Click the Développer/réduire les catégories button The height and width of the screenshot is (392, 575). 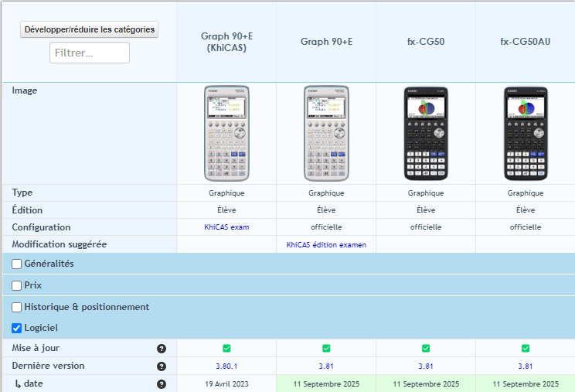point(90,29)
